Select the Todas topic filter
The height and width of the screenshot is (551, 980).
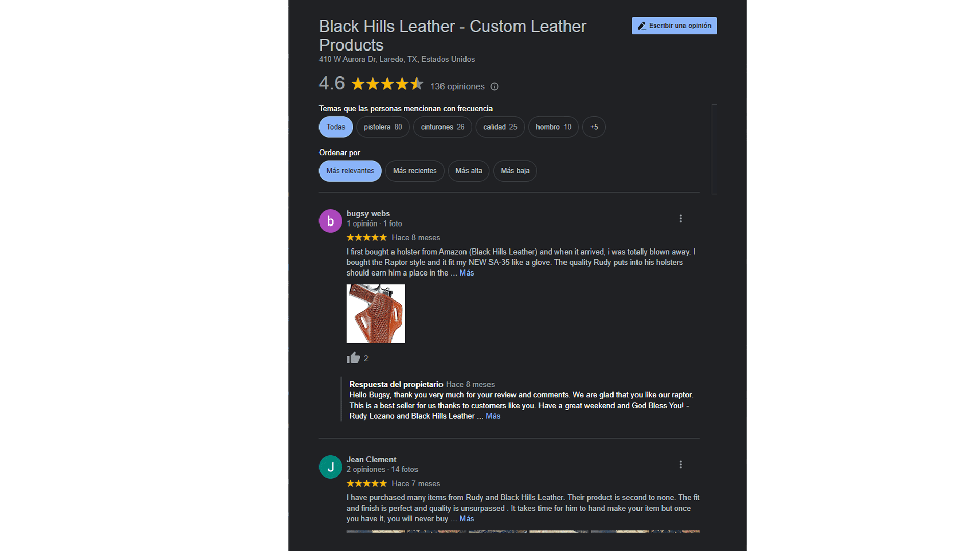[336, 127]
